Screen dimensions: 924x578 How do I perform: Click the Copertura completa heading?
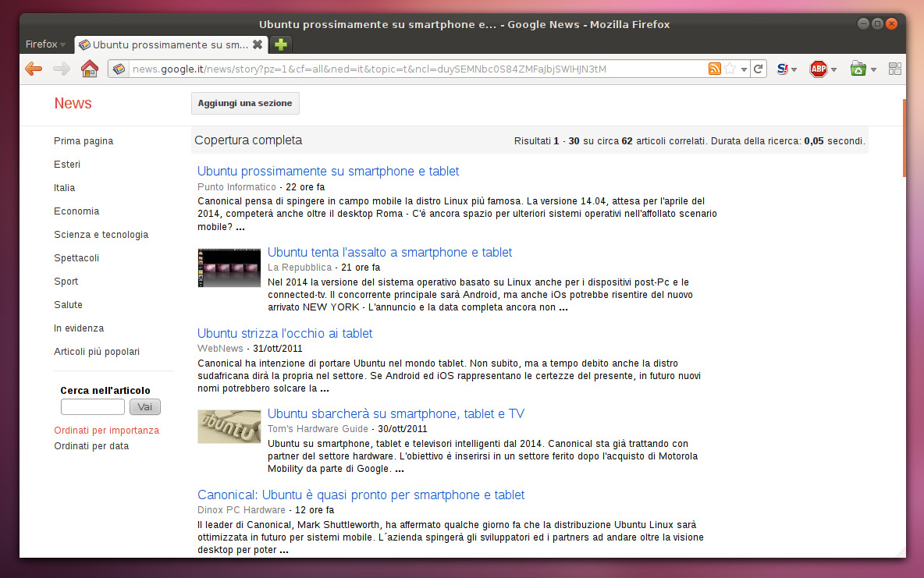248,140
